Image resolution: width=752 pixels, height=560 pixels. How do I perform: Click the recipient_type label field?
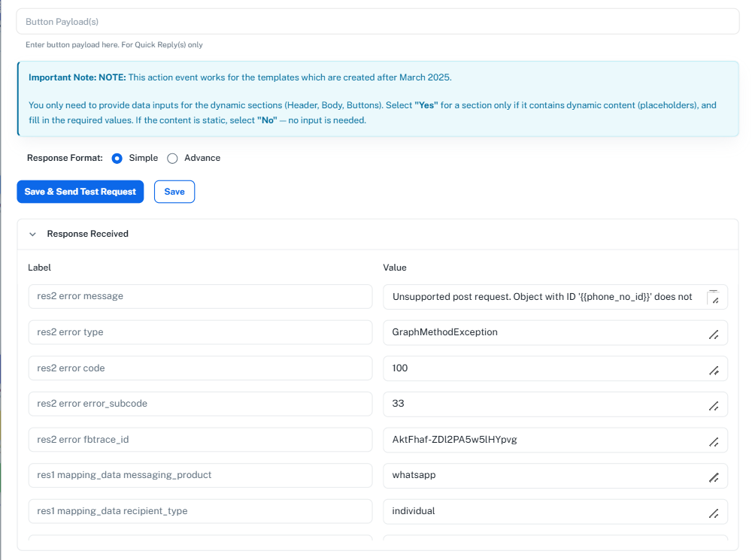coord(200,511)
